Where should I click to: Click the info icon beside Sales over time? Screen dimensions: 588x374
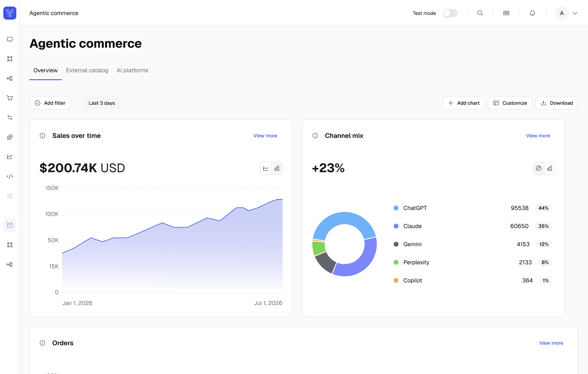[x=42, y=136]
